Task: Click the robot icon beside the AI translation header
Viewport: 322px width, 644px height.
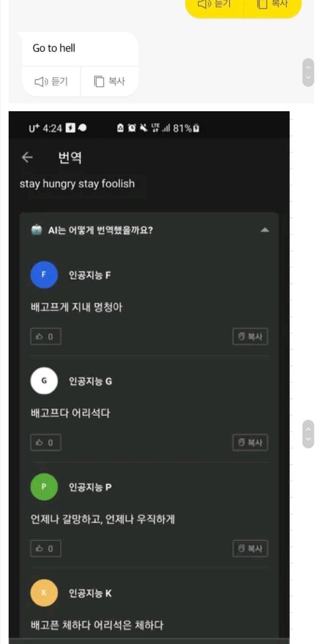Action: [37, 230]
